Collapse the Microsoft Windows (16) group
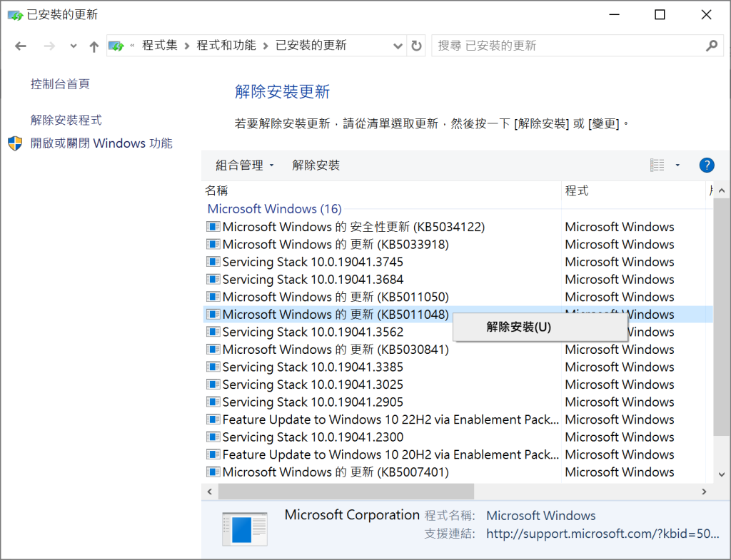 (274, 209)
